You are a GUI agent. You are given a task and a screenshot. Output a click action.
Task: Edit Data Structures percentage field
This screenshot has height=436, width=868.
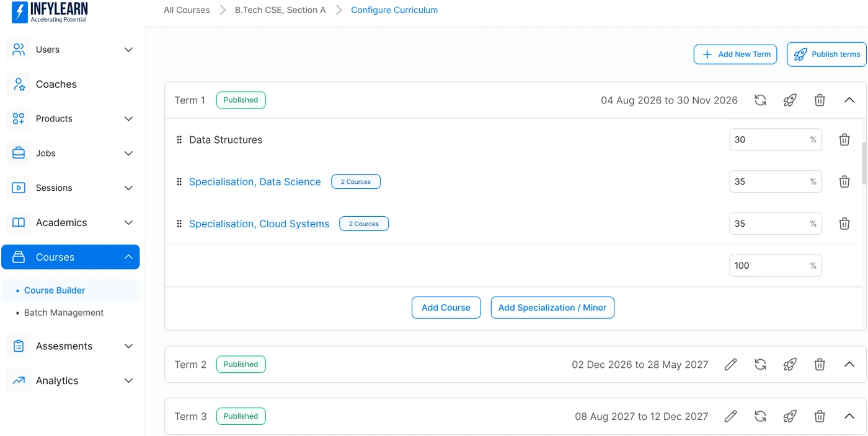pyautogui.click(x=776, y=140)
